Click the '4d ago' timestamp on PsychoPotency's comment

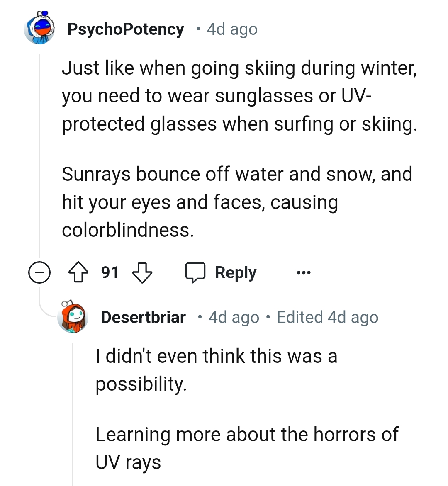pos(231,29)
